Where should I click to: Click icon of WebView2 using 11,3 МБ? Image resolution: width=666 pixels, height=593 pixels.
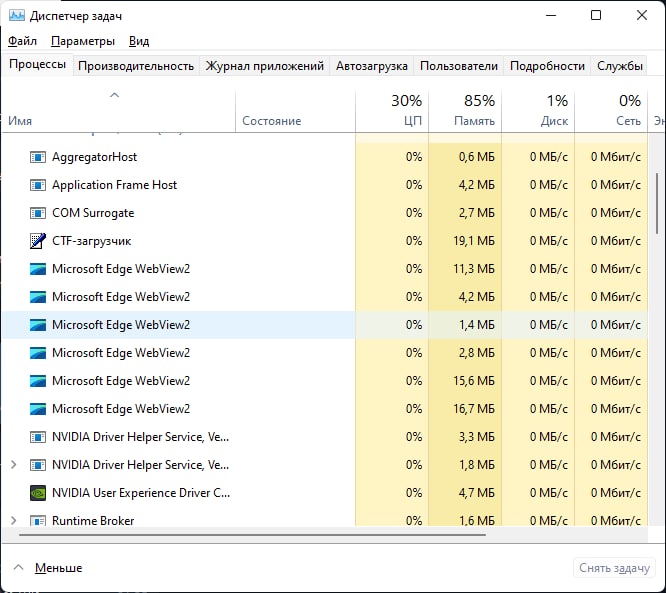click(38, 269)
